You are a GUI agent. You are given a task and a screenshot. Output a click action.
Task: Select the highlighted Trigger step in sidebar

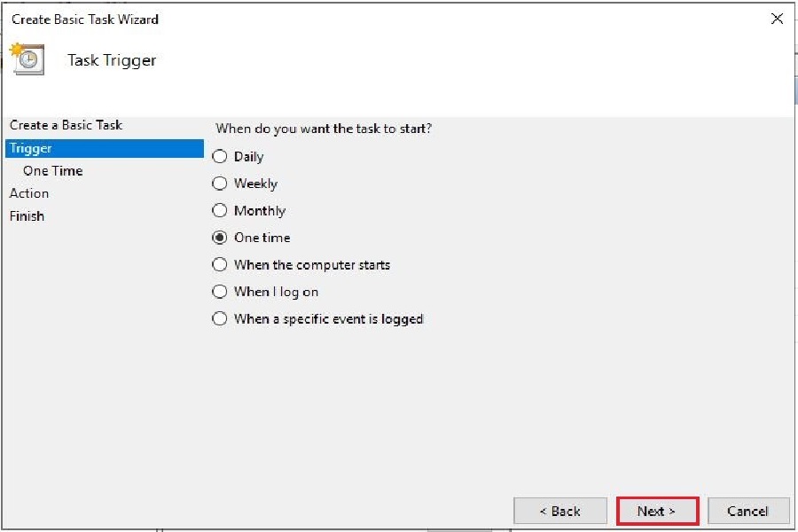31,148
